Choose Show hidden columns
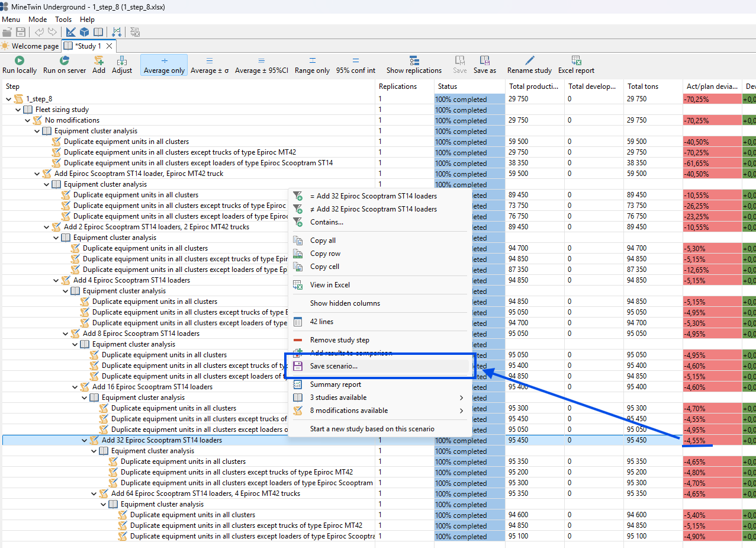 click(x=345, y=303)
